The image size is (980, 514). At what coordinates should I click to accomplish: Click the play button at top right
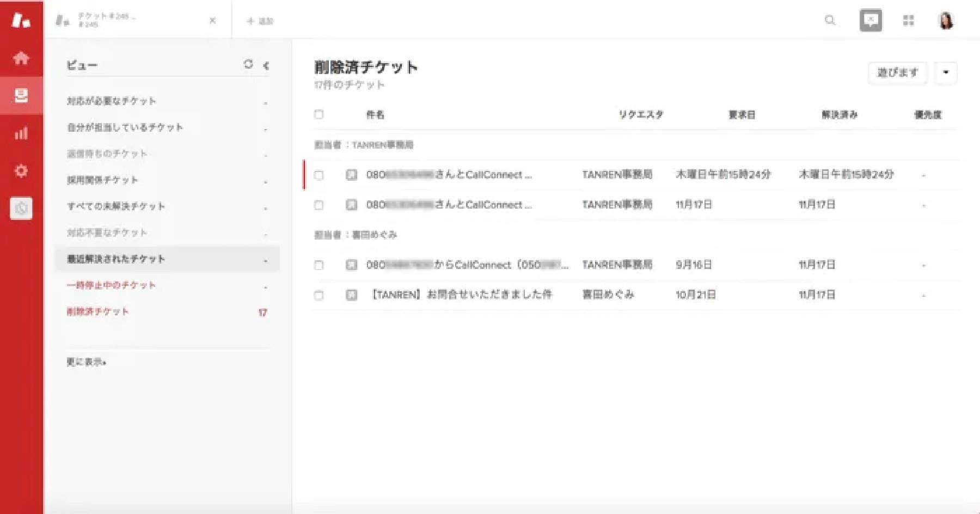[897, 72]
